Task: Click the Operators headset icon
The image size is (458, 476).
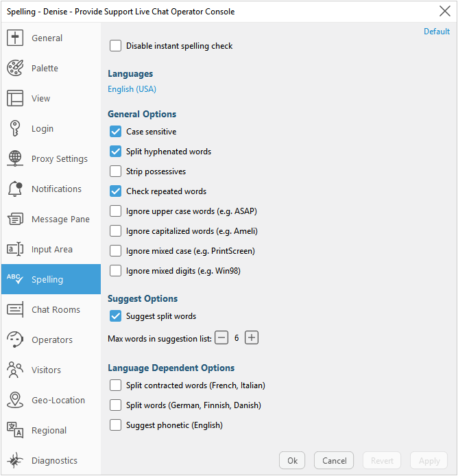Action: tap(15, 340)
